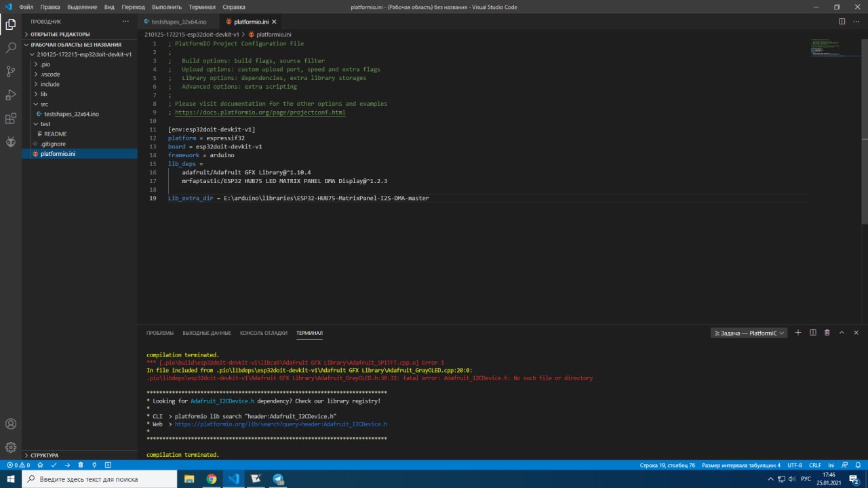Switch to the ПРОБЛЕМЫ panel tab
The image size is (868, 488).
160,333
